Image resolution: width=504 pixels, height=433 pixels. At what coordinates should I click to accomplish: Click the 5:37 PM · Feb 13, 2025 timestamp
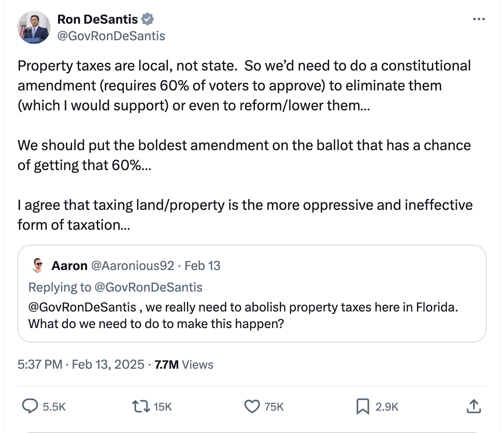[81, 365]
